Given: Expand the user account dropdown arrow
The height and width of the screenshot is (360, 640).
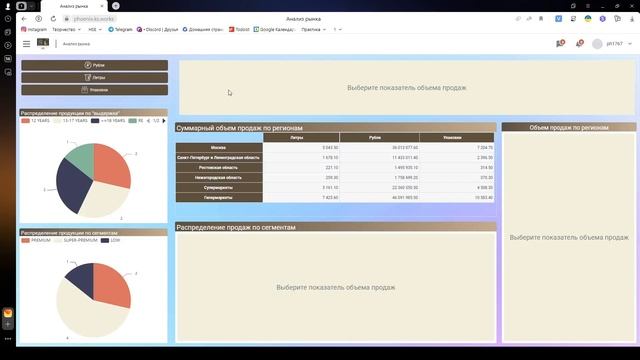Looking at the screenshot, I should (x=630, y=44).
